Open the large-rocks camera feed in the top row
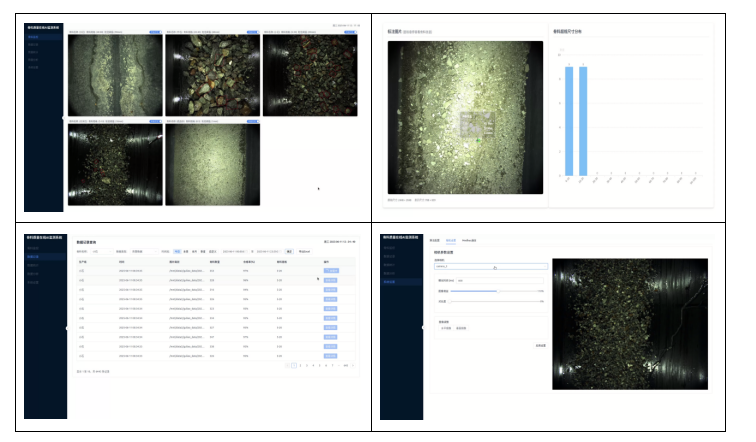Viewport: 756px width, 442px height. click(212, 73)
